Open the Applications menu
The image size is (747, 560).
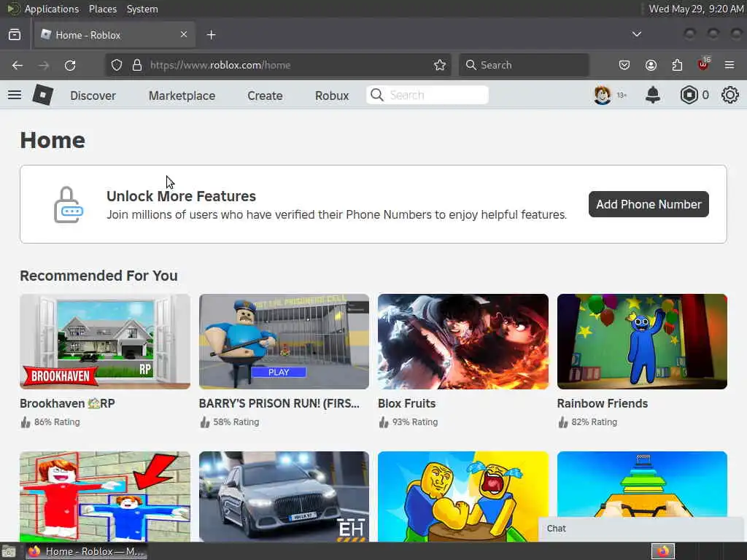pyautogui.click(x=52, y=9)
